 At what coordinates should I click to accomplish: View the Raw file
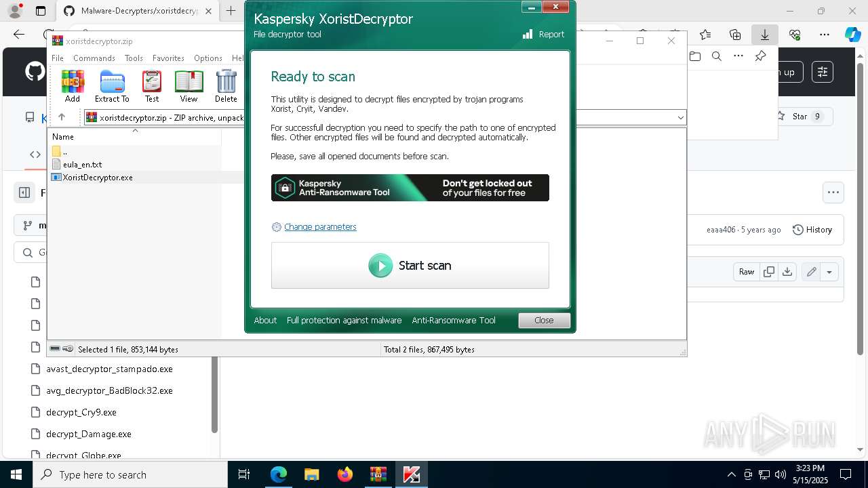(747, 272)
